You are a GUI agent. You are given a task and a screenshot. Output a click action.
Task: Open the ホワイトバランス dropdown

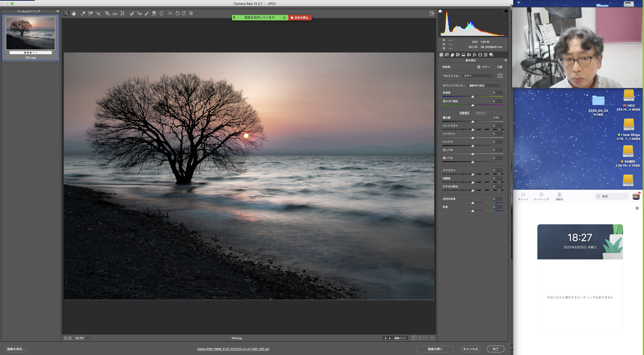[x=485, y=86]
